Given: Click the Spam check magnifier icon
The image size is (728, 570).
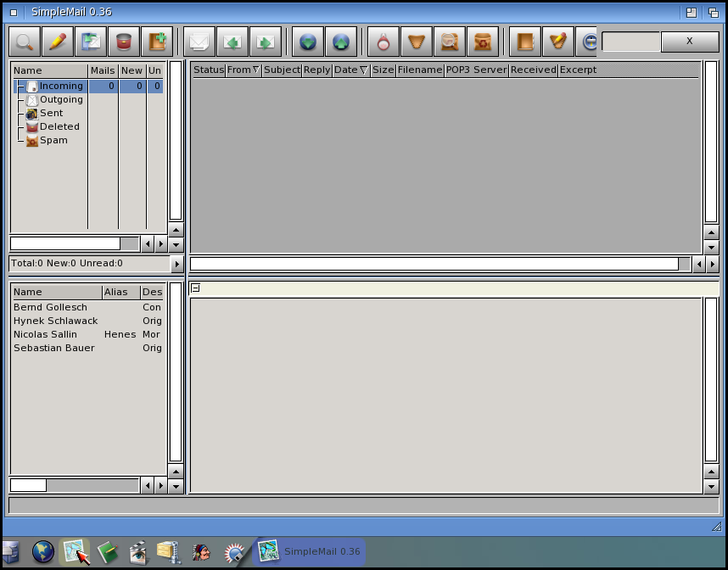Looking at the screenshot, I should click(x=450, y=42).
